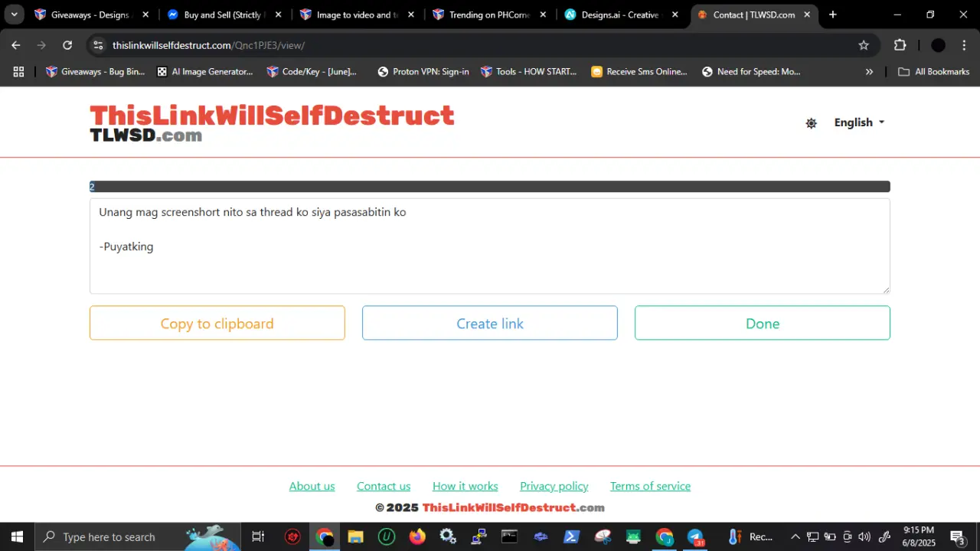The height and width of the screenshot is (551, 980).
Task: Close the Contact | TLWSD.com tab
Action: pos(807,15)
